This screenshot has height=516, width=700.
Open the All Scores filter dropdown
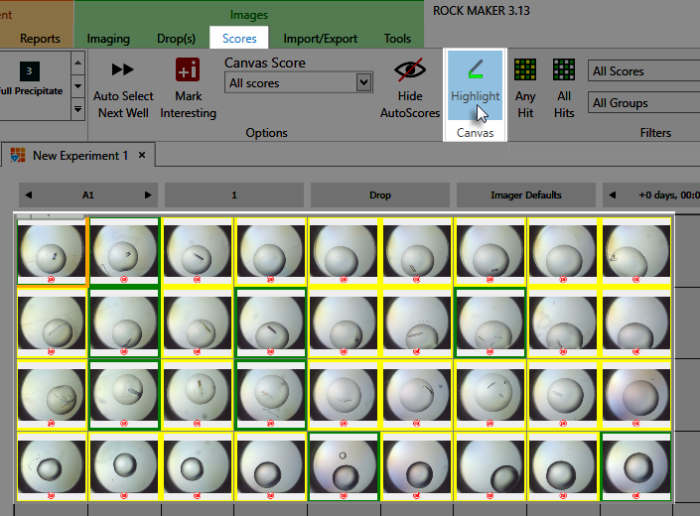pyautogui.click(x=643, y=71)
